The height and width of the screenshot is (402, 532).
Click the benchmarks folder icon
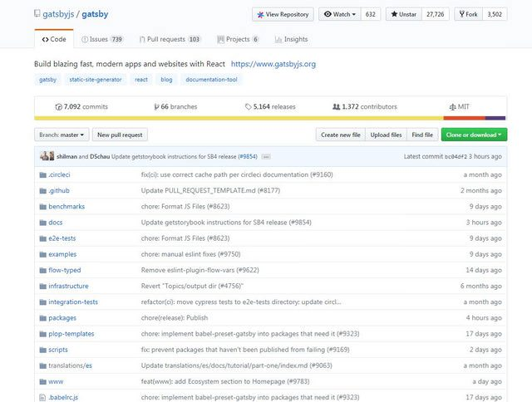point(42,207)
